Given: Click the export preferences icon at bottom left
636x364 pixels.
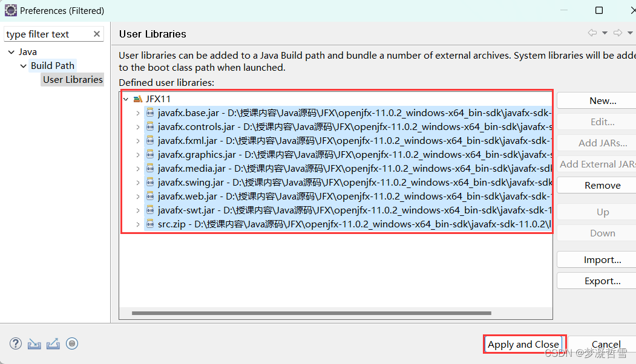Looking at the screenshot, I should (x=53, y=343).
